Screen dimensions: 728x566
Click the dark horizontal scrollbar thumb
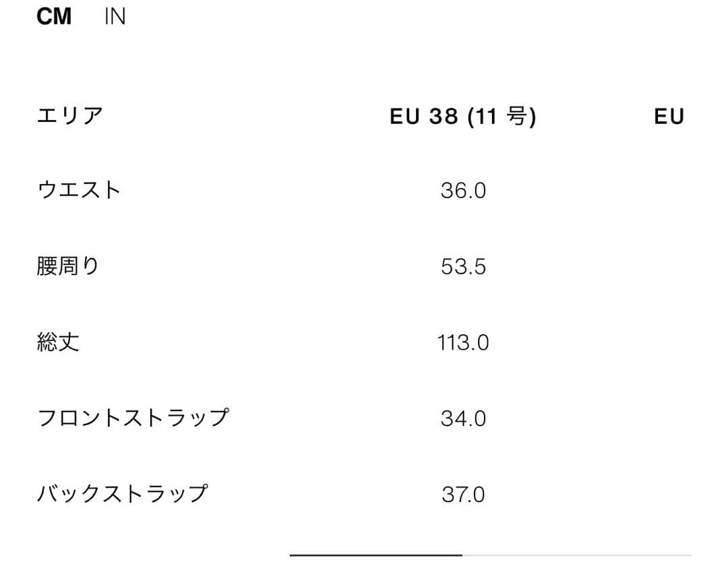[376, 555]
